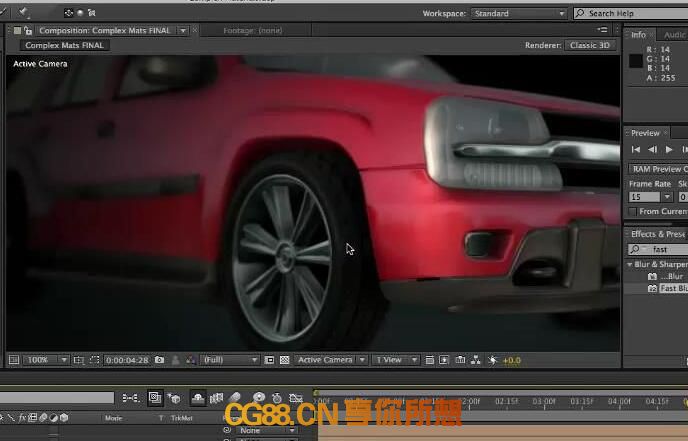Toggle Always Preview This View icon
688x441 pixels.
click(14, 360)
